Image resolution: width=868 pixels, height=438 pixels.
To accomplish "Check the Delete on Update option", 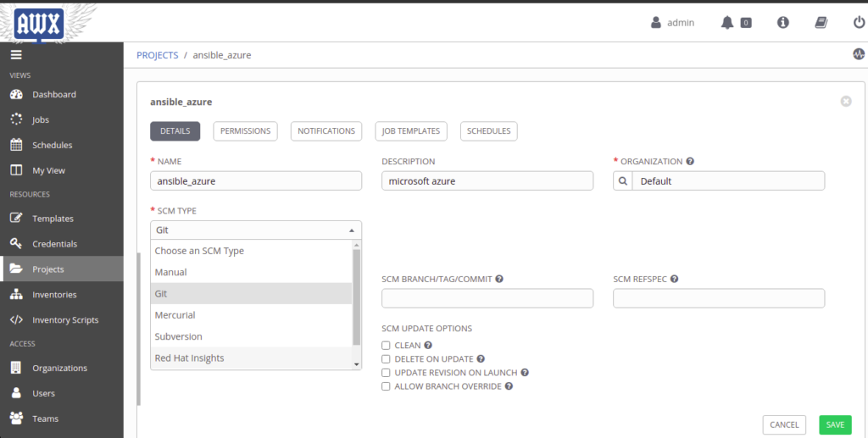I will (386, 359).
